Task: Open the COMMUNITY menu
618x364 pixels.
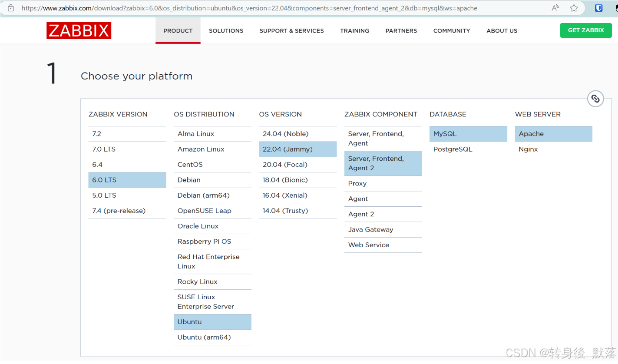Action: (x=452, y=31)
